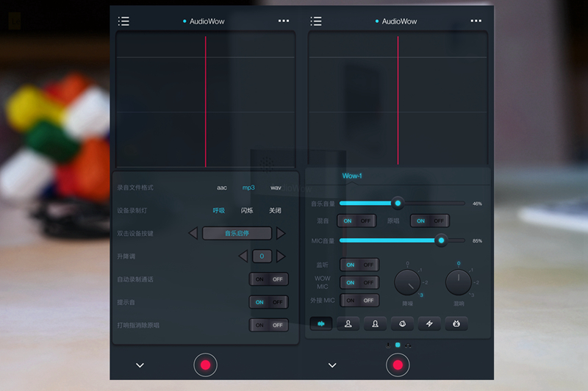Choose the male voice effect icon

point(348,323)
